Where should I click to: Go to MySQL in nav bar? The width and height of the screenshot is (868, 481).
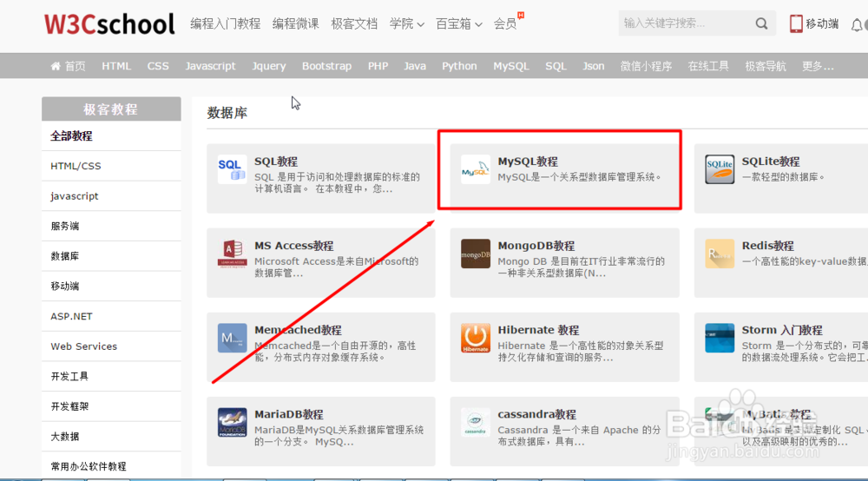tap(511, 66)
